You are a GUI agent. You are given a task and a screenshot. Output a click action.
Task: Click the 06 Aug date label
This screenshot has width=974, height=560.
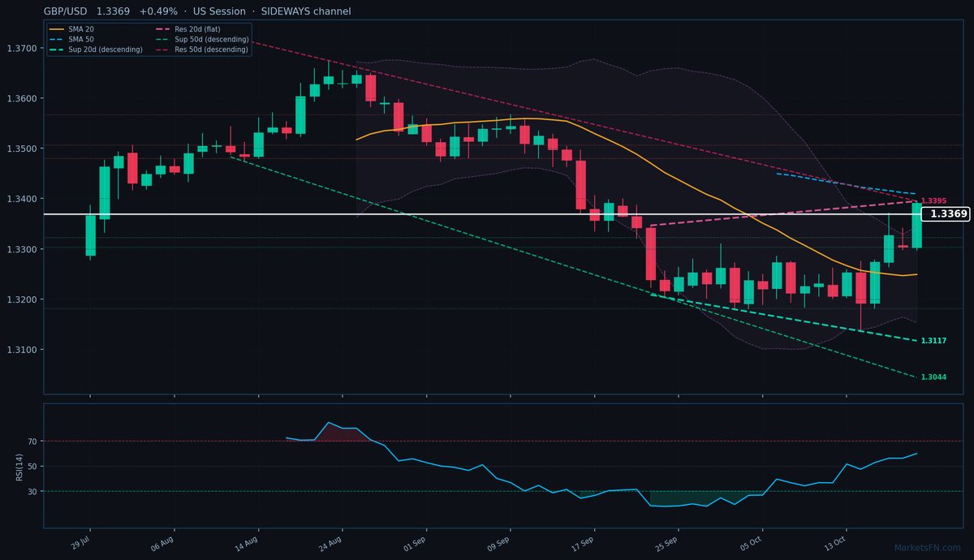coord(163,543)
